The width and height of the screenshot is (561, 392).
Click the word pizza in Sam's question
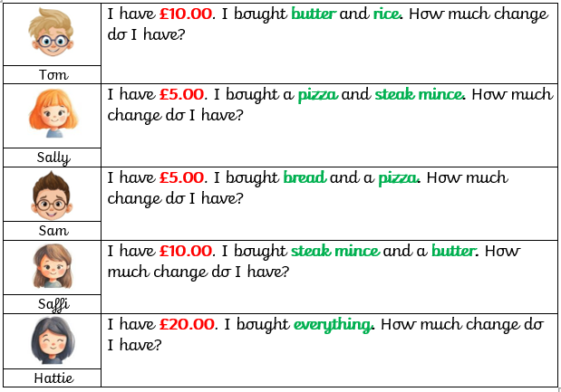[x=398, y=178]
